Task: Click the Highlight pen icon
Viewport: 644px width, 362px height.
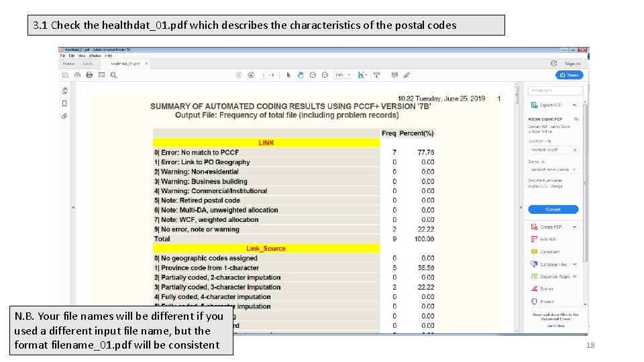Action: point(407,75)
